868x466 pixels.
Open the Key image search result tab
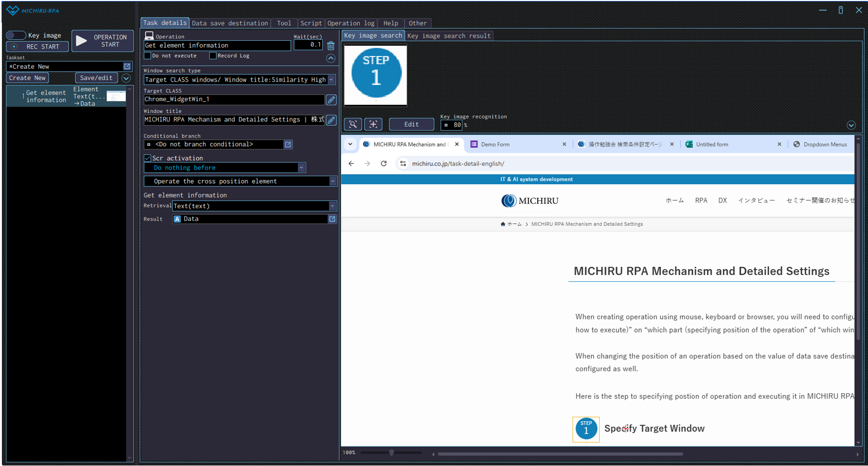pyautogui.click(x=448, y=36)
